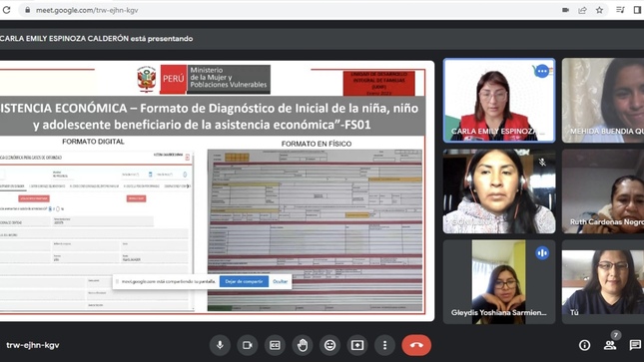
Task: Raise your hand in the meeting
Action: point(303,345)
